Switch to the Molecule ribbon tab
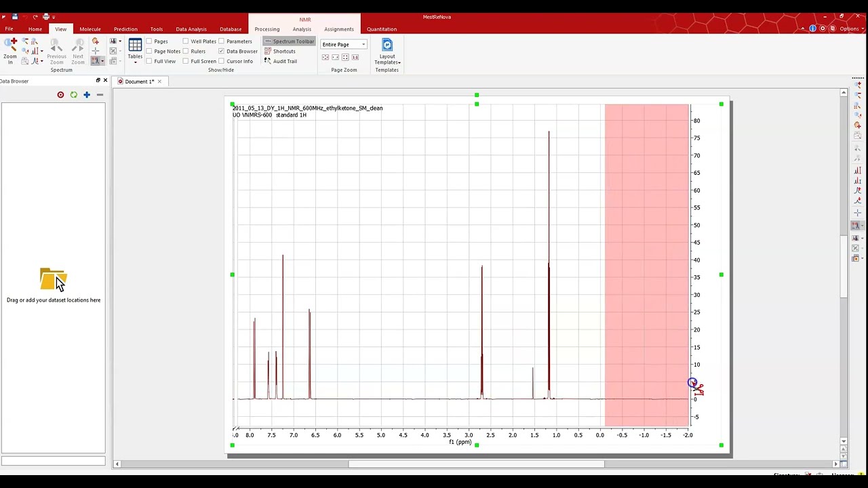 pos(90,29)
